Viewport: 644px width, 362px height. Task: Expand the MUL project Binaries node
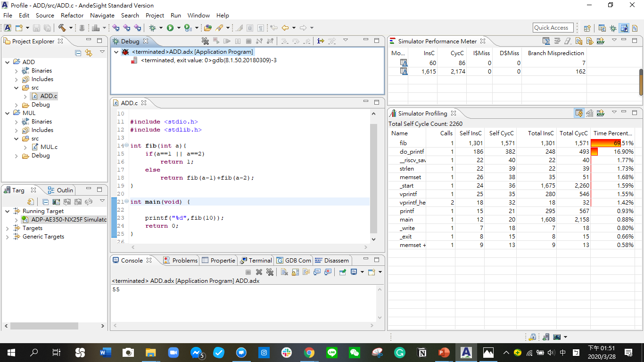coord(17,122)
